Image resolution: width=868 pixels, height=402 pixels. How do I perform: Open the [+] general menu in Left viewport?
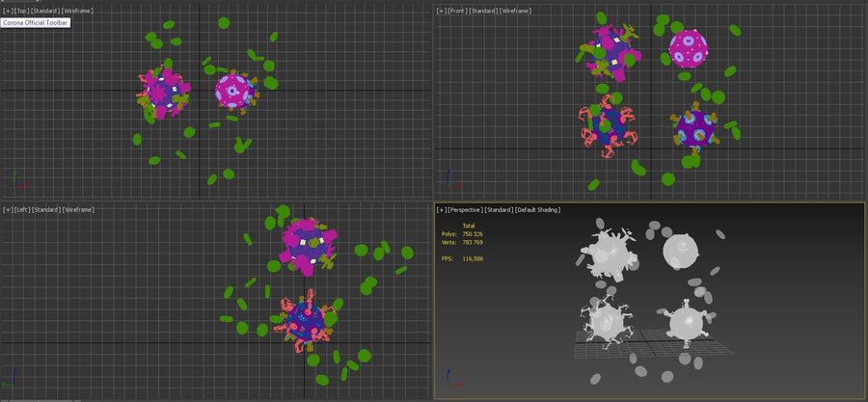(x=8, y=209)
